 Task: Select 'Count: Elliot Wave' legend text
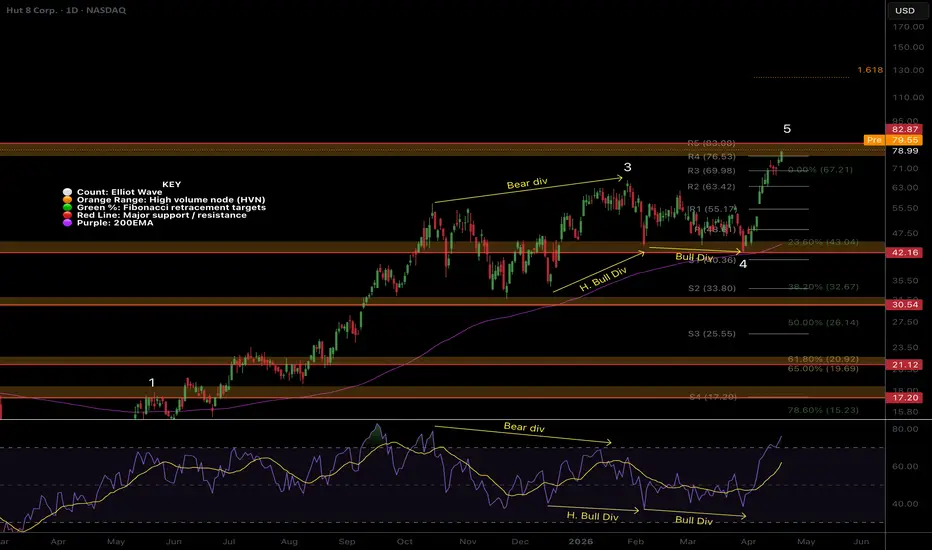click(119, 192)
